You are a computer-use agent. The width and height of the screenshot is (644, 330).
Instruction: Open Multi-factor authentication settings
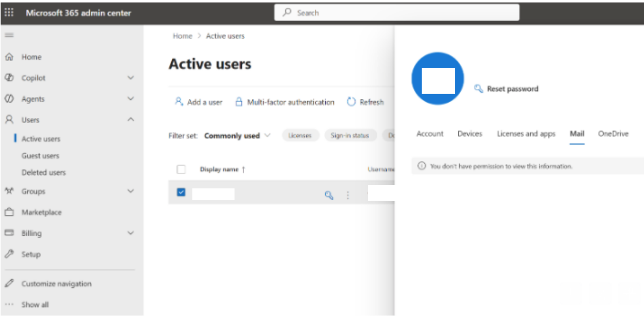coord(285,102)
